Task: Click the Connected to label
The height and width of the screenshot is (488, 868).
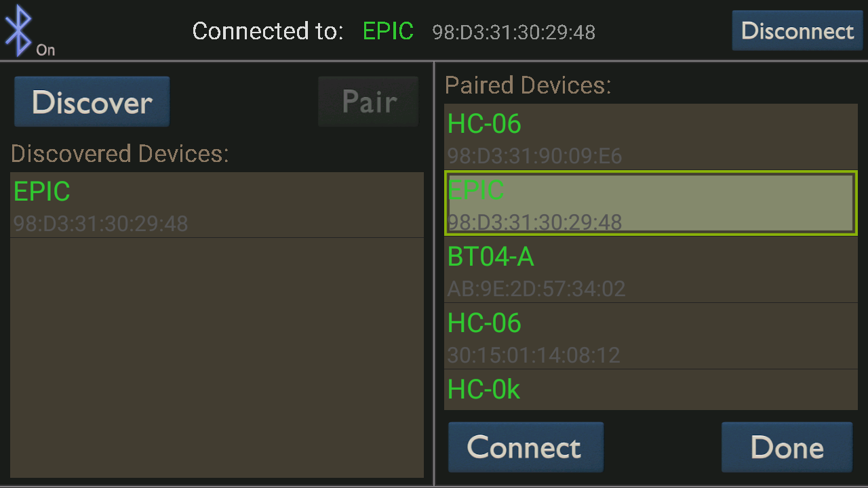Action: coord(267,30)
